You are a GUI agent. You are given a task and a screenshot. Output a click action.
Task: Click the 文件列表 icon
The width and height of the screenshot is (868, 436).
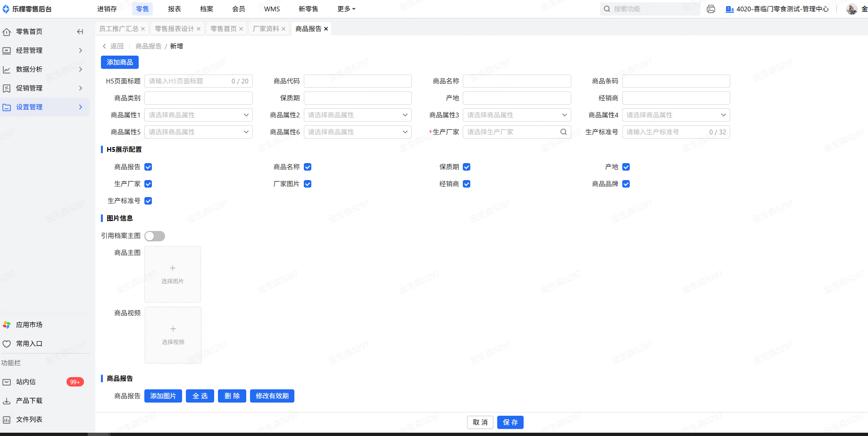7,420
